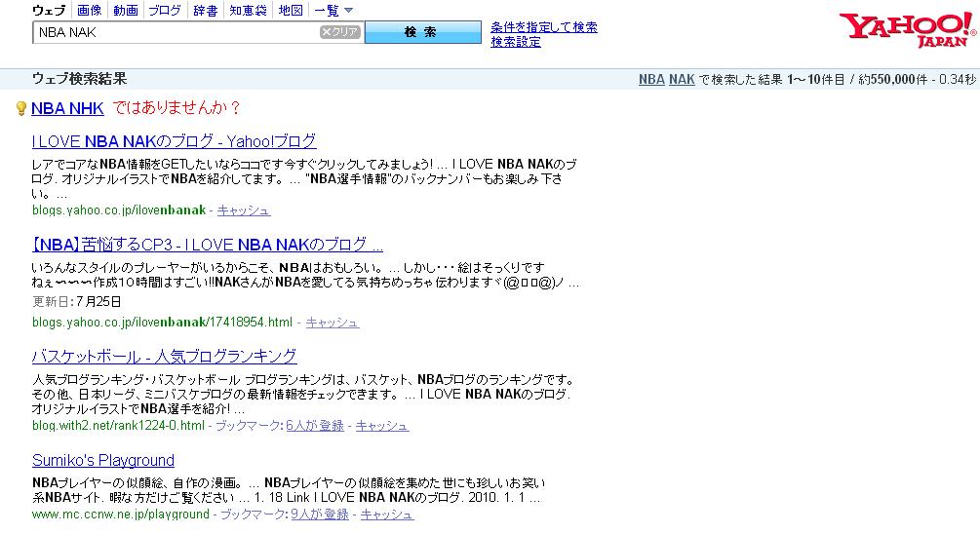Click 9人が登録 bookmark link

click(x=320, y=514)
